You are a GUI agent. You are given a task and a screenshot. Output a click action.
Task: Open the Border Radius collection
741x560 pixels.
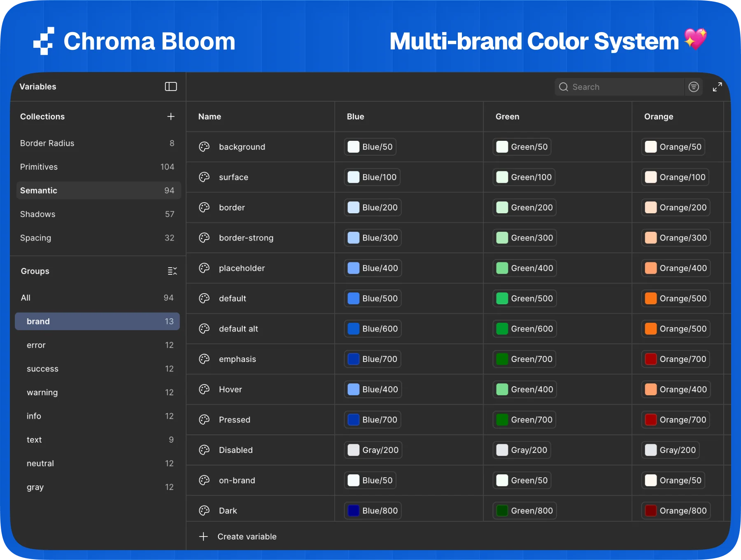pyautogui.click(x=98, y=143)
